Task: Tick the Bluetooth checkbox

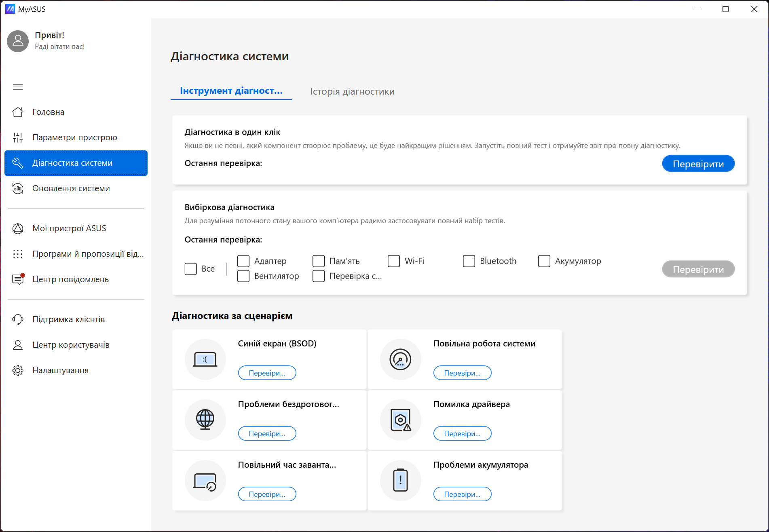Action: pos(469,261)
